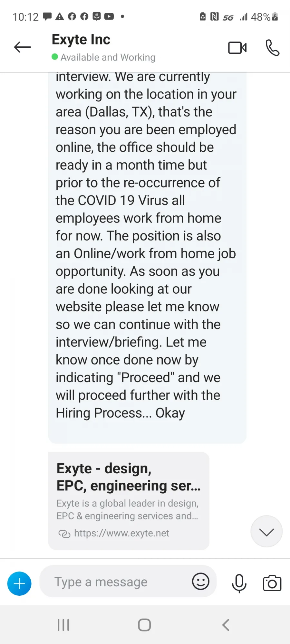
Task: Tap the back arrow to leave chat
Action: click(x=23, y=47)
